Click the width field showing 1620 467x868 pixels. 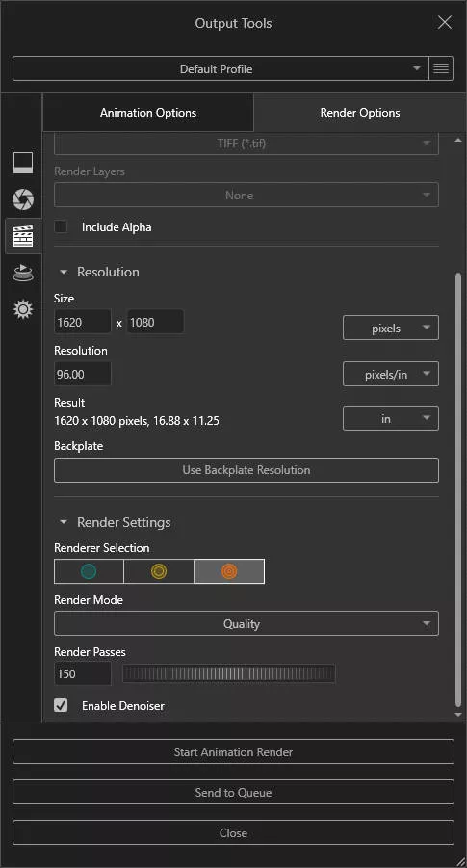tap(83, 322)
